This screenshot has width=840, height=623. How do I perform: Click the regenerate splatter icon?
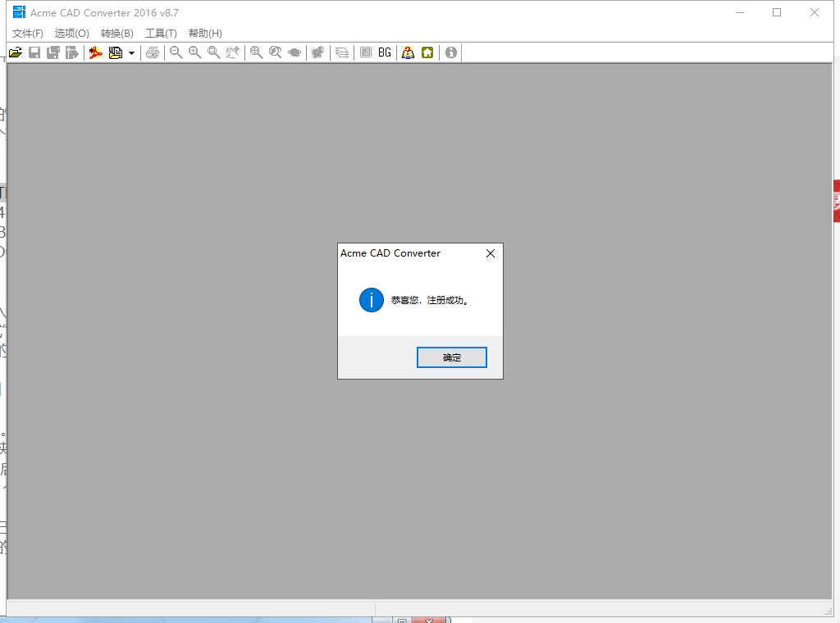318,52
